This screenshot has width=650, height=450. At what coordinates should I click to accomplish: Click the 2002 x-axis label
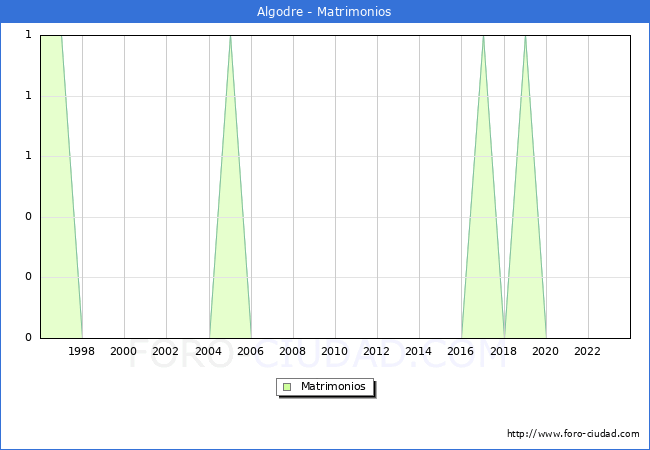(165, 351)
